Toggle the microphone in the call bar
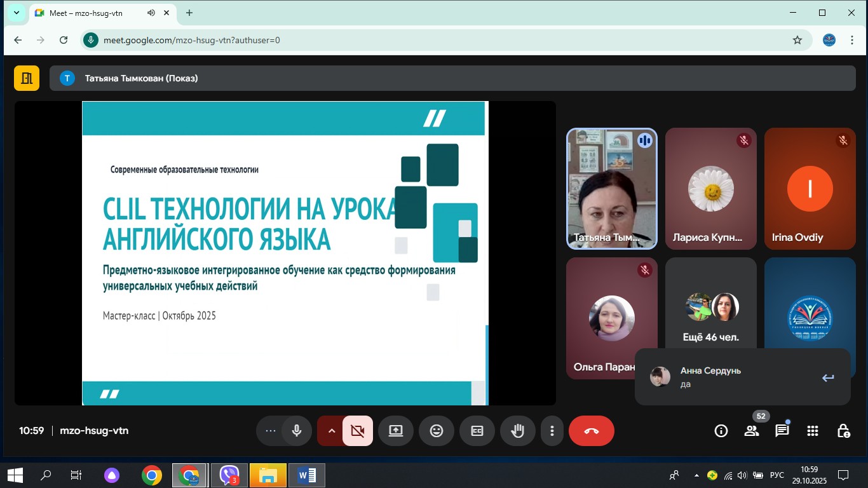 tap(296, 431)
